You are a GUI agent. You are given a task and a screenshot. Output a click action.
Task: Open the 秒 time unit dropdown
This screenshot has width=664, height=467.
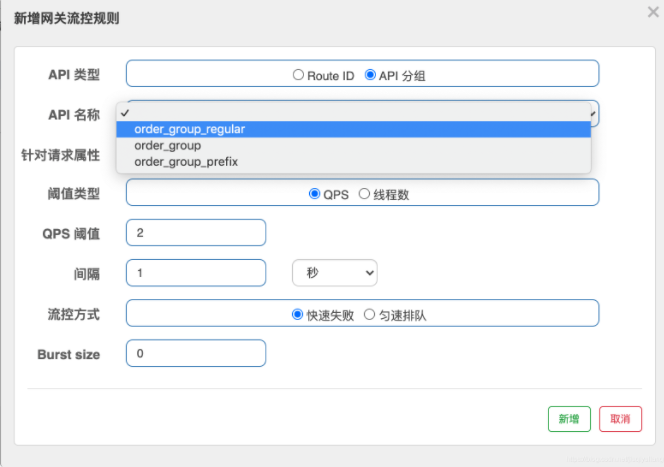click(334, 273)
